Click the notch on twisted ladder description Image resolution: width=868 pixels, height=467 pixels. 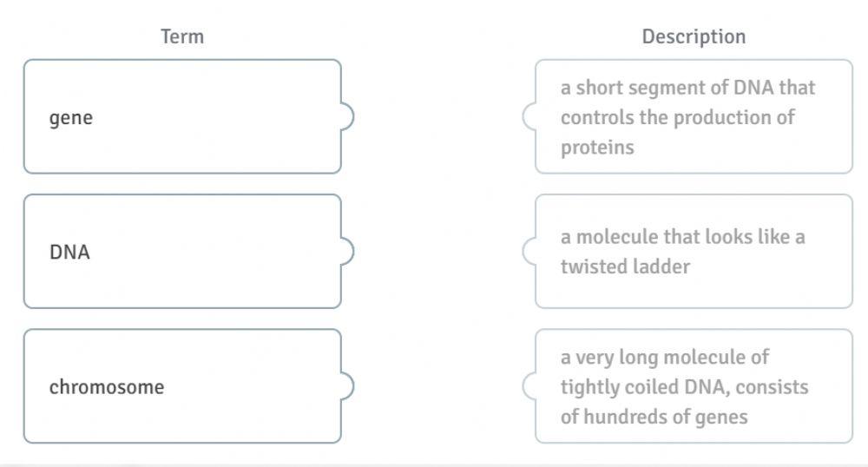[529, 251]
